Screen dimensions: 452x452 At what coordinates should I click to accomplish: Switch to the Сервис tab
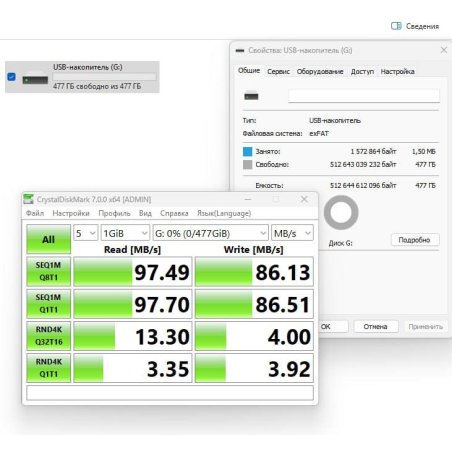(x=278, y=71)
